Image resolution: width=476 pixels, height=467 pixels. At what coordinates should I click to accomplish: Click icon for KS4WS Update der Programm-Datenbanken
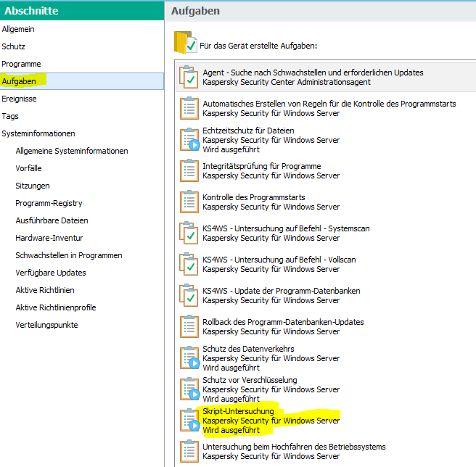tap(189, 295)
